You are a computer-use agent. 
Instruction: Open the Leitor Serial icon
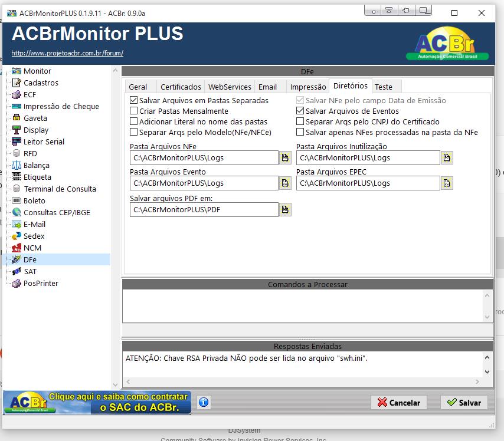point(17,141)
